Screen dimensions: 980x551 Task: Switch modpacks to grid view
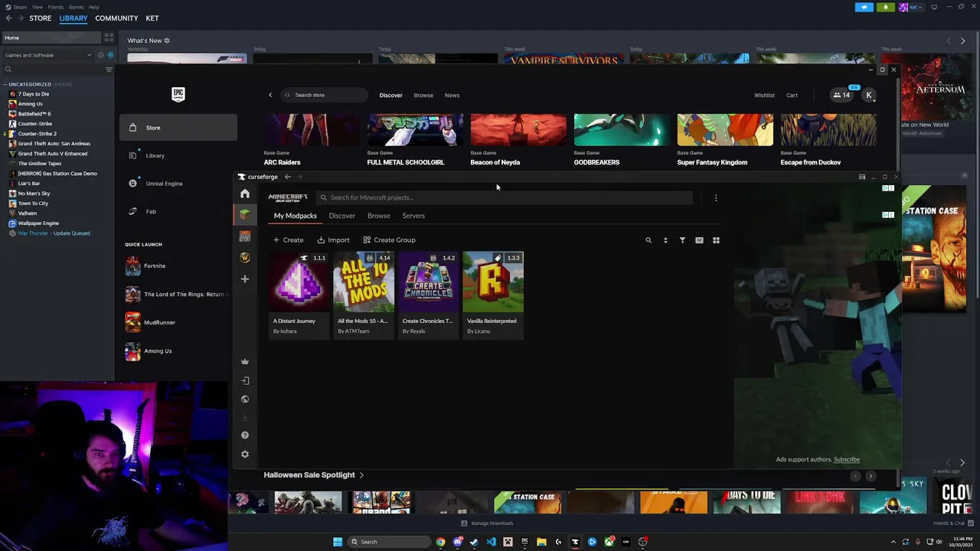pyautogui.click(x=716, y=240)
